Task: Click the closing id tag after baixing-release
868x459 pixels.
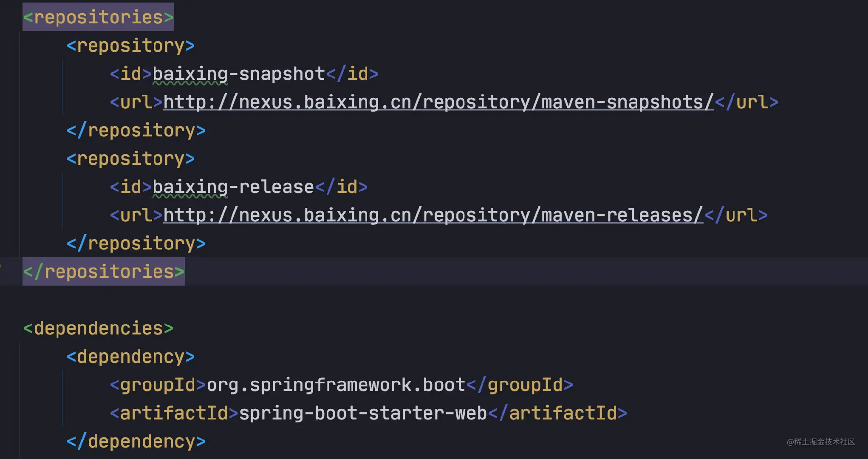Action: [x=341, y=187]
